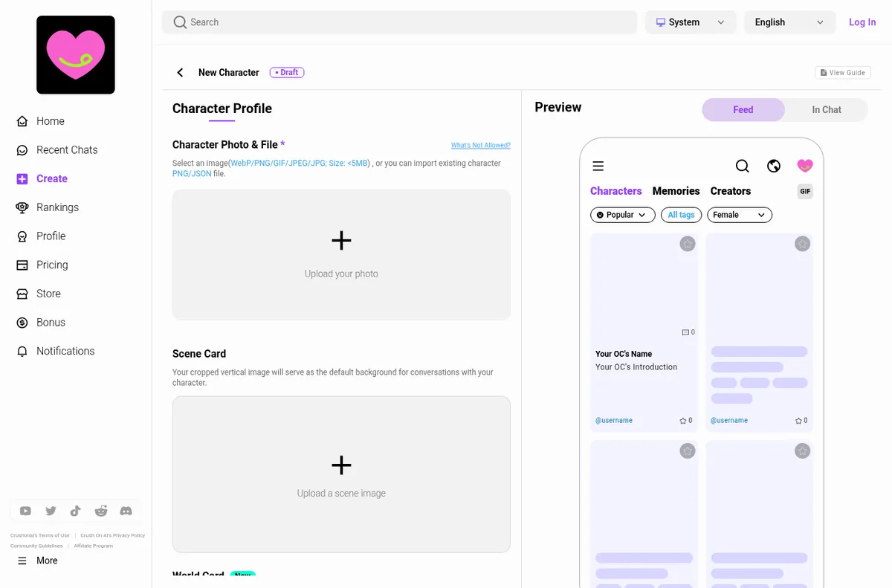Open the English language dropdown
The image size is (892, 588).
click(x=789, y=22)
